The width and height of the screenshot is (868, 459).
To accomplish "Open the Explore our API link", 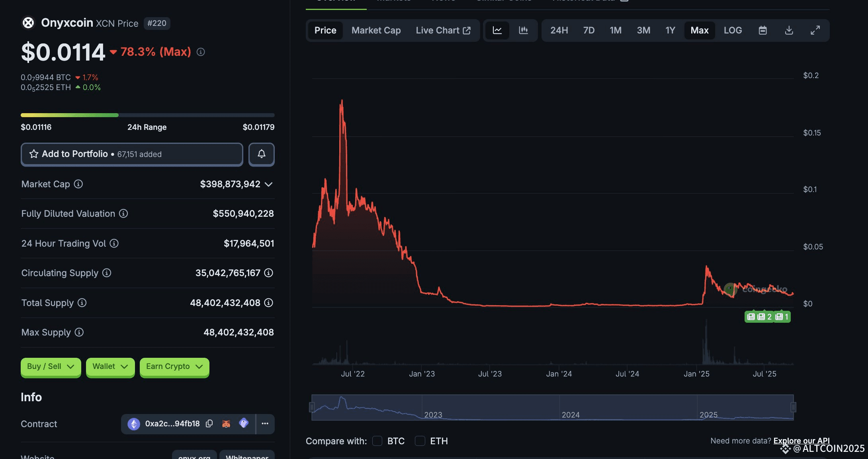I will point(801,441).
